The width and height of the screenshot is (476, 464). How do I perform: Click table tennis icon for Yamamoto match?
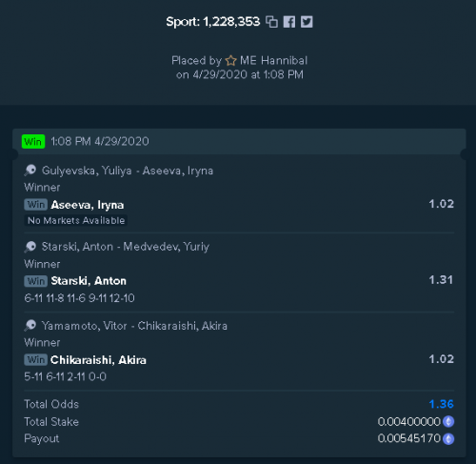point(30,326)
